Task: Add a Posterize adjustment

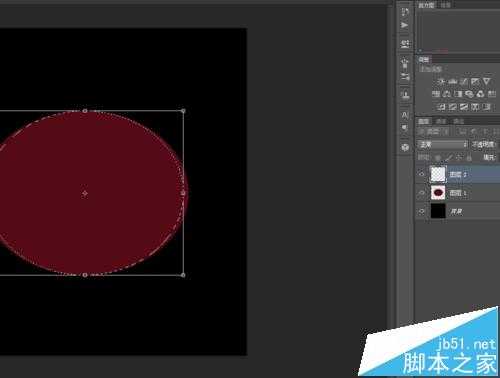Action: (x=453, y=107)
